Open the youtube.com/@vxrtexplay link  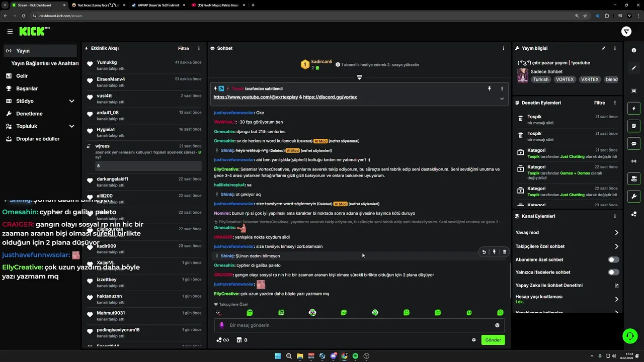coord(256,97)
